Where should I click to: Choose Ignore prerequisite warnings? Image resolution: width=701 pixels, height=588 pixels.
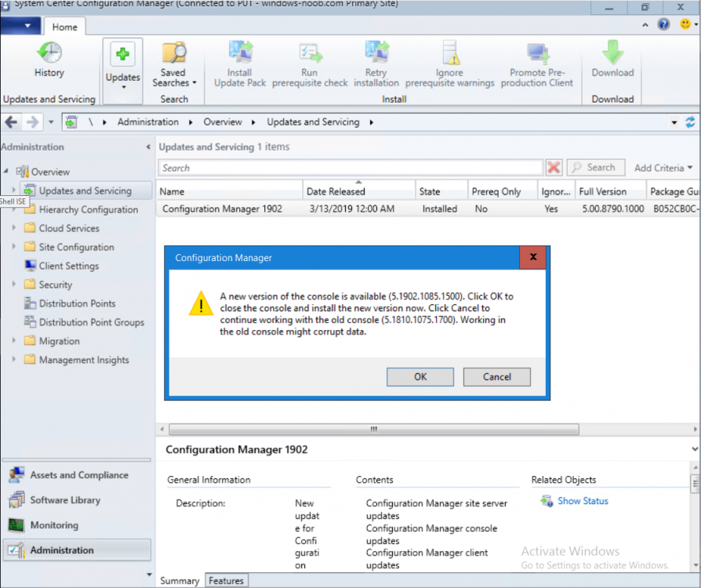pos(450,64)
